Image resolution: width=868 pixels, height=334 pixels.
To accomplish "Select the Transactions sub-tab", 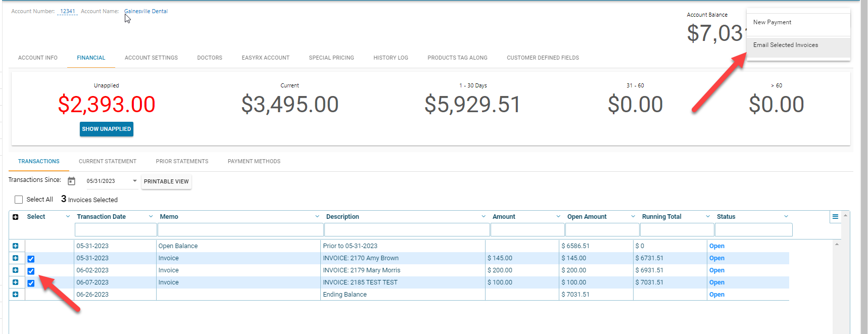I will click(x=39, y=162).
